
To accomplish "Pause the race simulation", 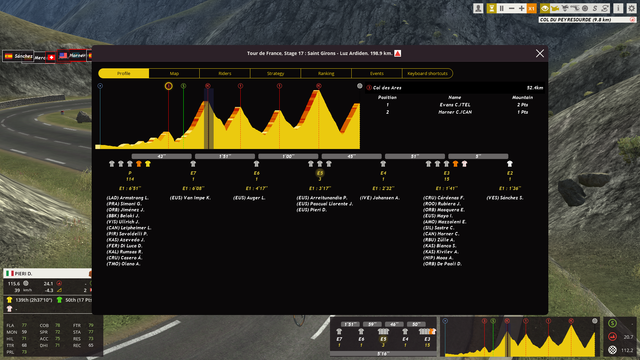I will point(502,8).
